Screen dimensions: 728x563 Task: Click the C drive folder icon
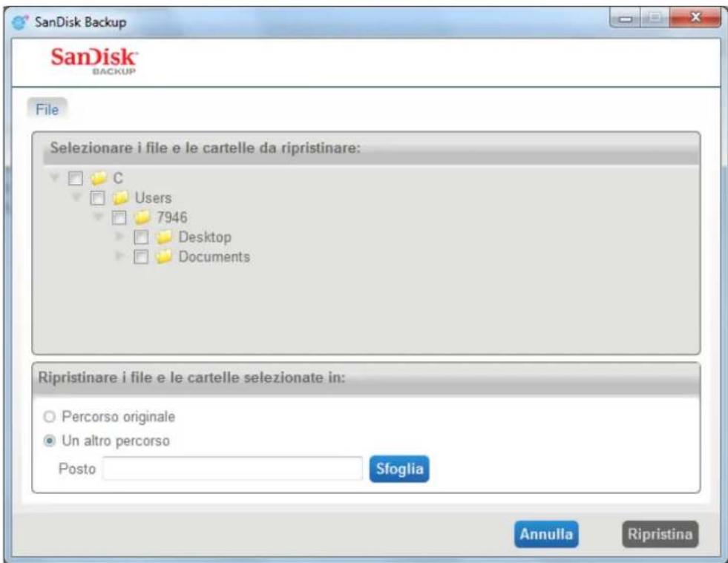99,178
